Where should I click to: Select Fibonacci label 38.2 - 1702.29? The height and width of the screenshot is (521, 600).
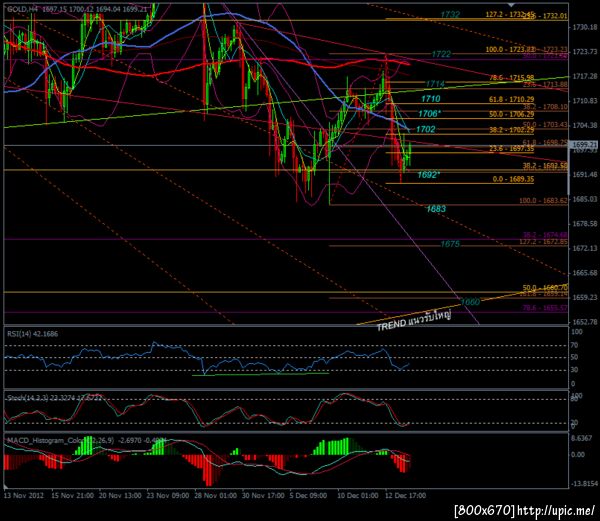(512, 130)
